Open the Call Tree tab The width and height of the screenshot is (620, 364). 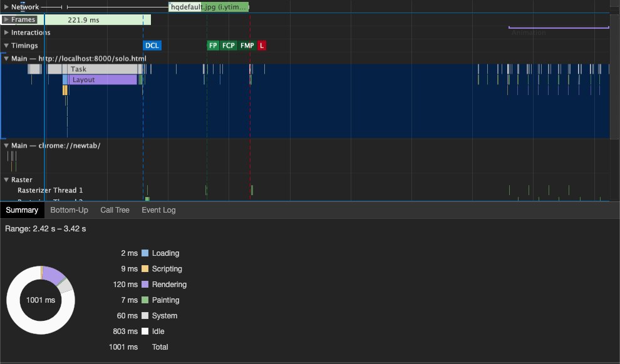(x=115, y=210)
